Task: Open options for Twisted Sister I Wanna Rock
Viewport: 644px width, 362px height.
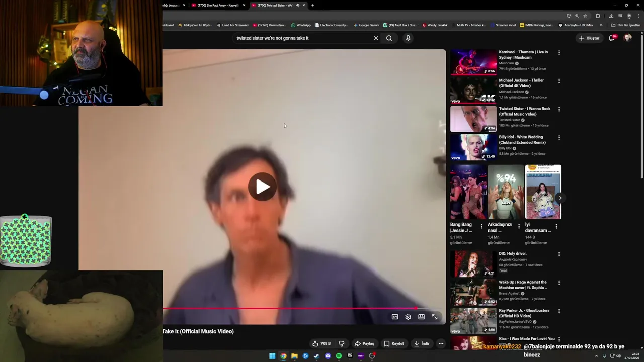Action: point(559,109)
